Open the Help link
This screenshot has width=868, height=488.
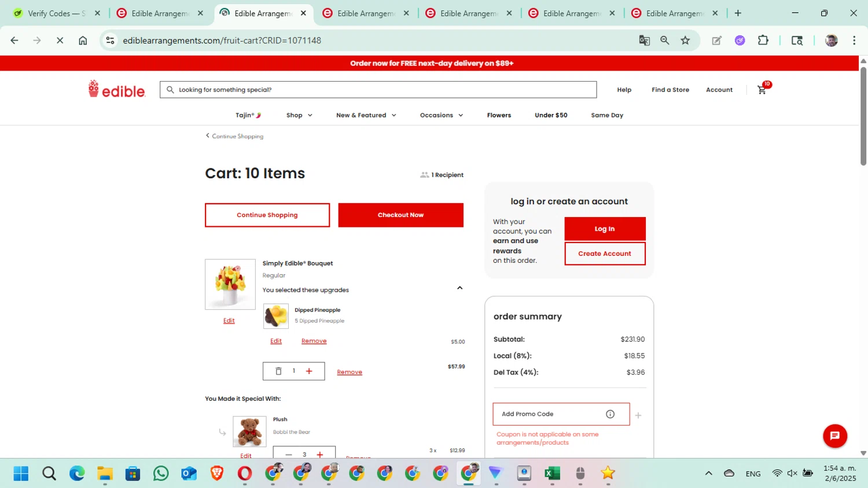point(624,90)
